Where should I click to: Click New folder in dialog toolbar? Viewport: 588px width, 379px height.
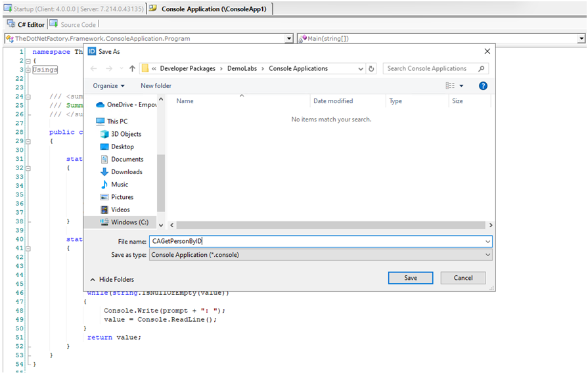156,86
